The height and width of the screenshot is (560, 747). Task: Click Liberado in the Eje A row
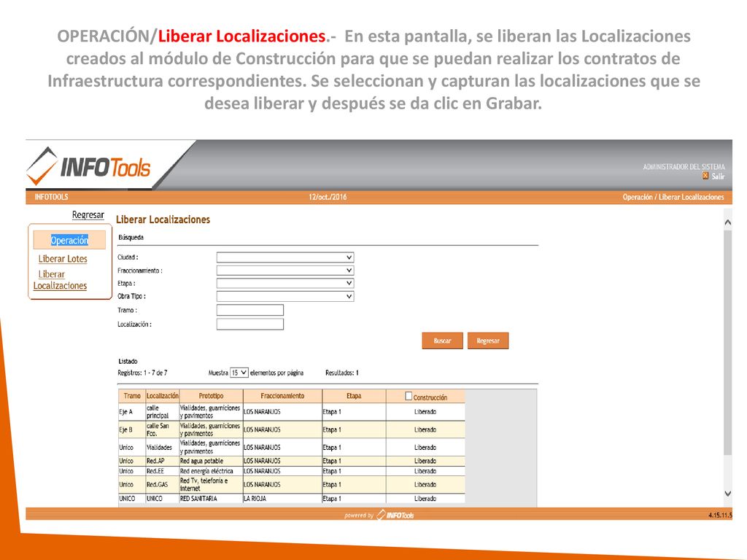click(x=425, y=412)
